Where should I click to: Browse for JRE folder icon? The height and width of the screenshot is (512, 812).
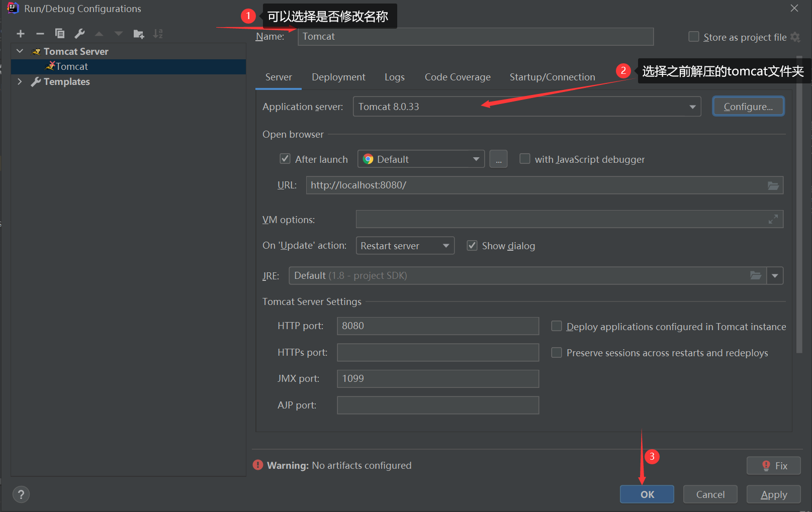pyautogui.click(x=756, y=275)
